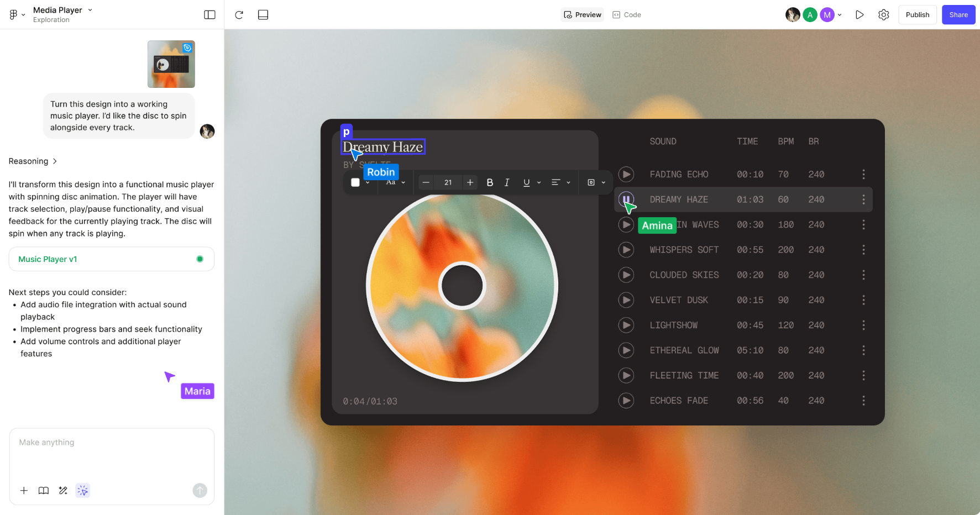Toggle italic formatting in text toolbar
This screenshot has width=980, height=515.
pos(507,182)
